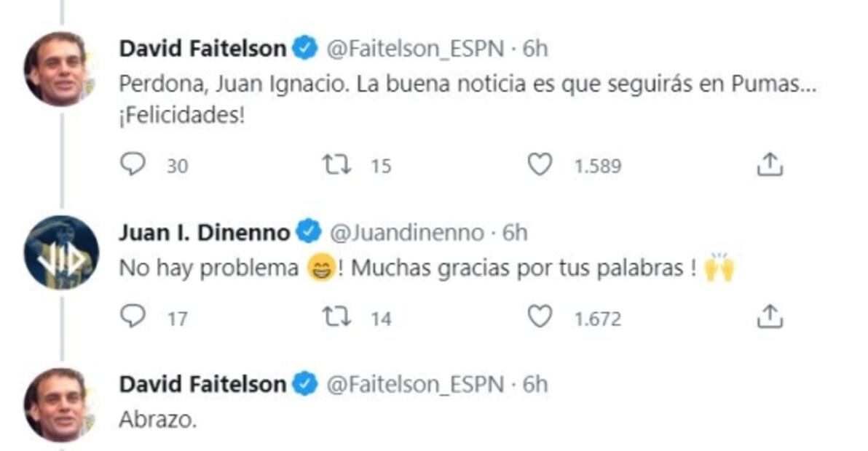Viewport: 868px width, 451px height.
Task: Click @Faitelson_ESPN handle in the 'Abrazo.' tweet
Action: click(415, 384)
